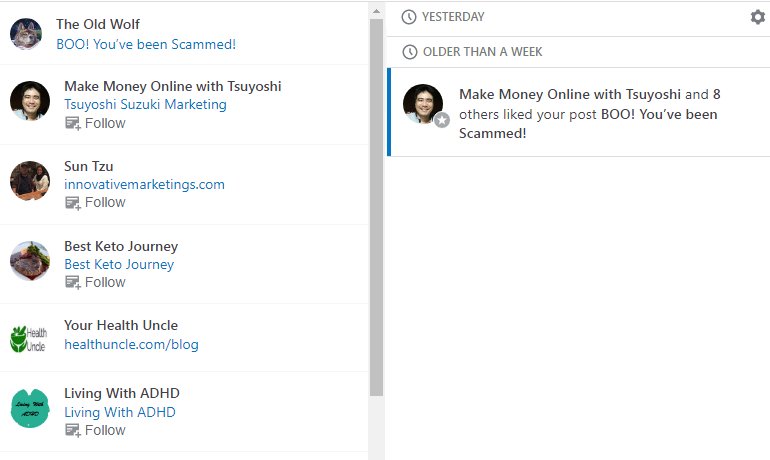Select the Older Than A Week header

click(x=482, y=52)
